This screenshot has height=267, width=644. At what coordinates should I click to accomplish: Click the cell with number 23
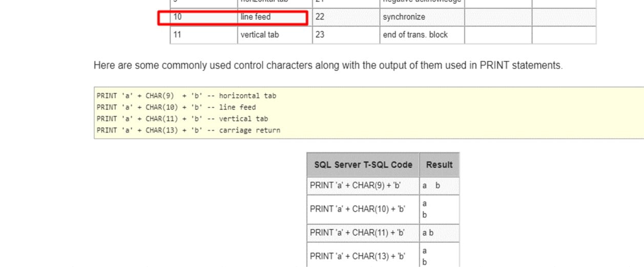click(346, 35)
